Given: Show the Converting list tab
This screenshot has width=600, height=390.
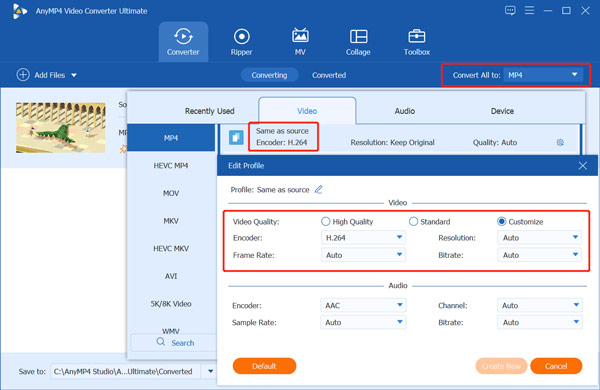Looking at the screenshot, I should [269, 75].
